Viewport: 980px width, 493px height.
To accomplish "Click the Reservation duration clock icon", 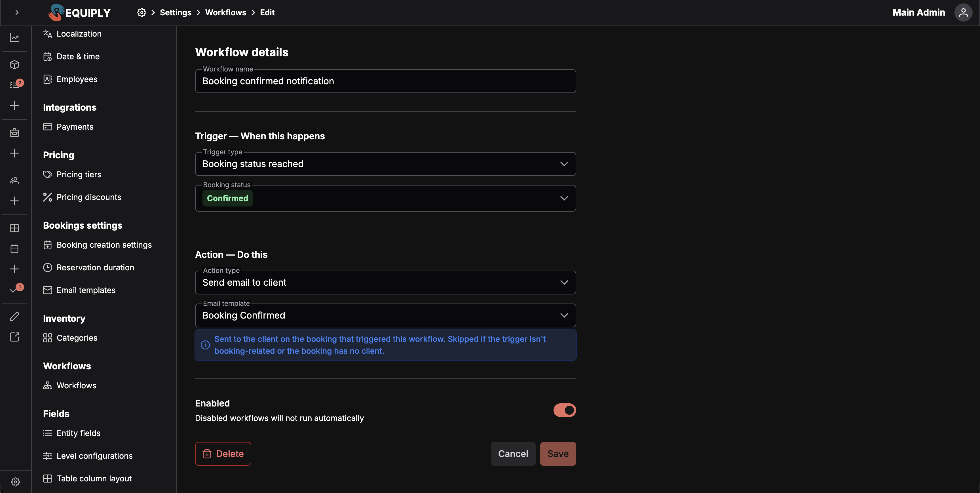I will click(x=48, y=267).
